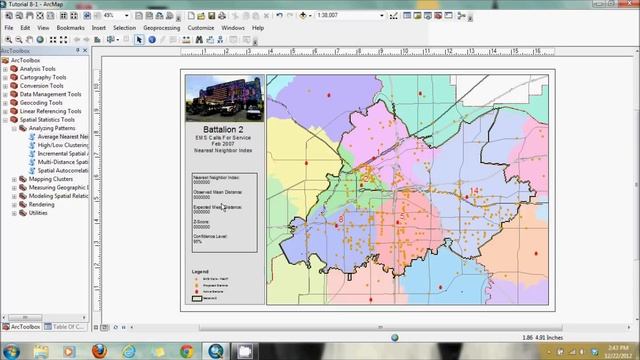The width and height of the screenshot is (640, 360).
Task: Select the Battalion 2 title text
Action: (223, 130)
